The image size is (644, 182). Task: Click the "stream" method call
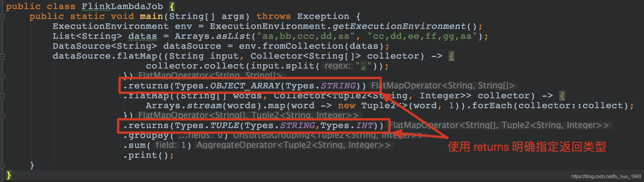(x=204, y=106)
